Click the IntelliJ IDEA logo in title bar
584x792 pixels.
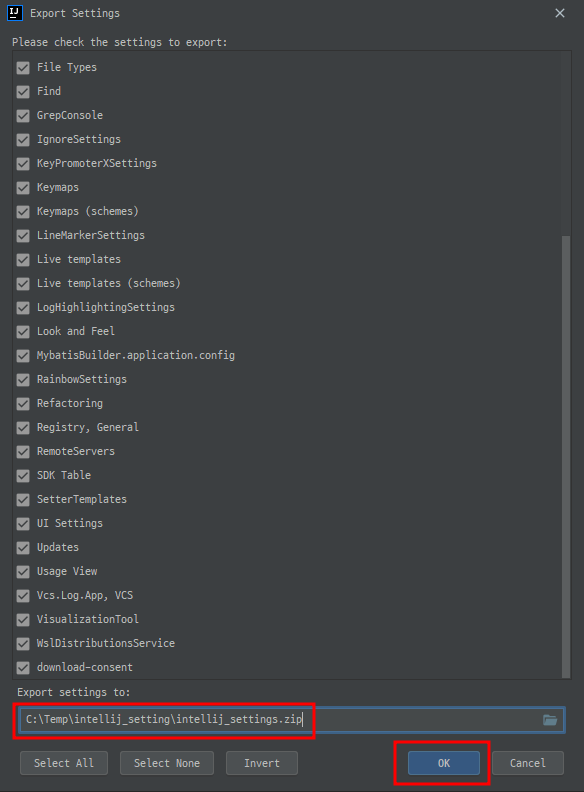point(15,13)
